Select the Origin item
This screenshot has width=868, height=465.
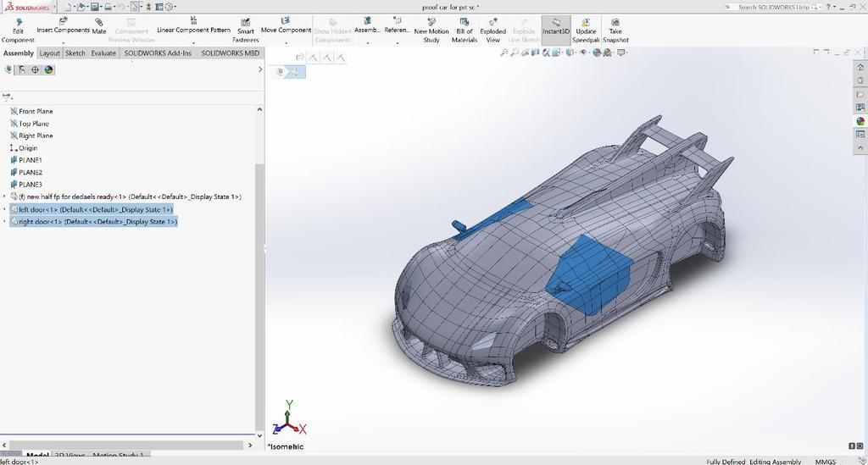click(x=24, y=147)
